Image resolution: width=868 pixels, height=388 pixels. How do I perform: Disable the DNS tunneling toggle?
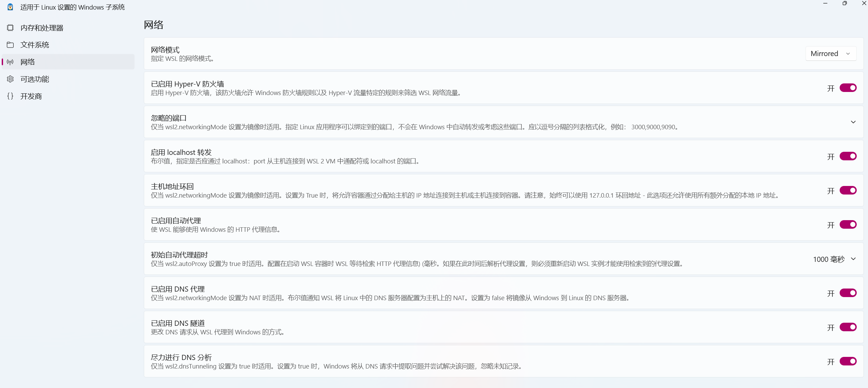coord(848,327)
